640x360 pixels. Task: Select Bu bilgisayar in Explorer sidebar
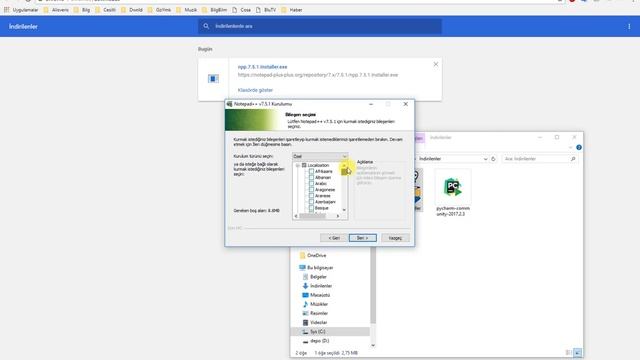[316, 268]
